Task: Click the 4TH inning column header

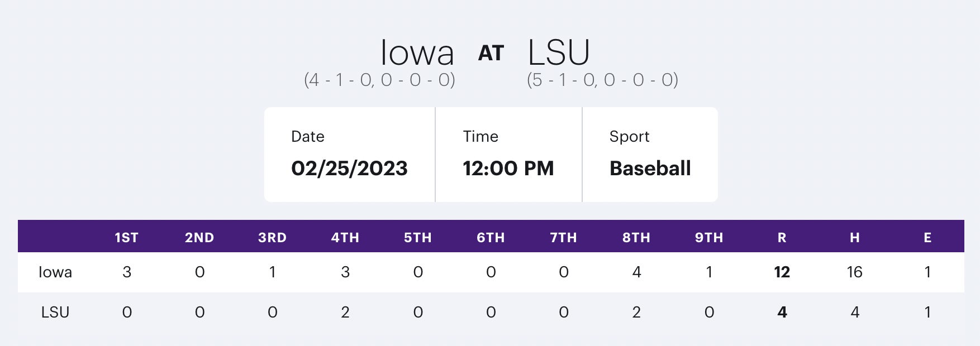Action: pos(345,238)
